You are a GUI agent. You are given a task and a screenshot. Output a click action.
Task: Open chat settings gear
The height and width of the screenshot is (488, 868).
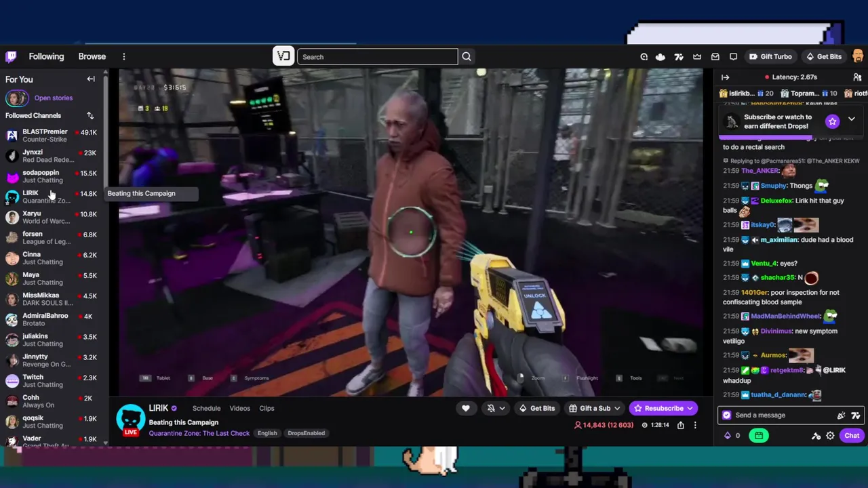click(x=830, y=436)
